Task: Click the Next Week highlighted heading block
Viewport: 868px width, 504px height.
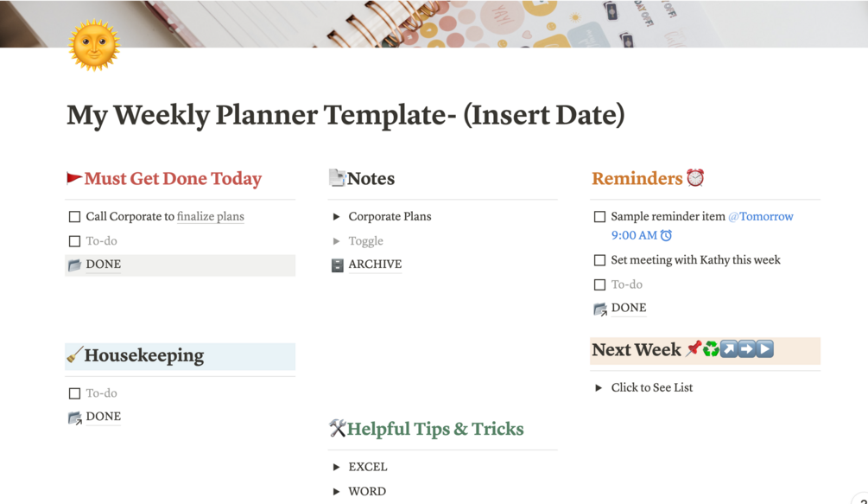Action: [x=637, y=350]
